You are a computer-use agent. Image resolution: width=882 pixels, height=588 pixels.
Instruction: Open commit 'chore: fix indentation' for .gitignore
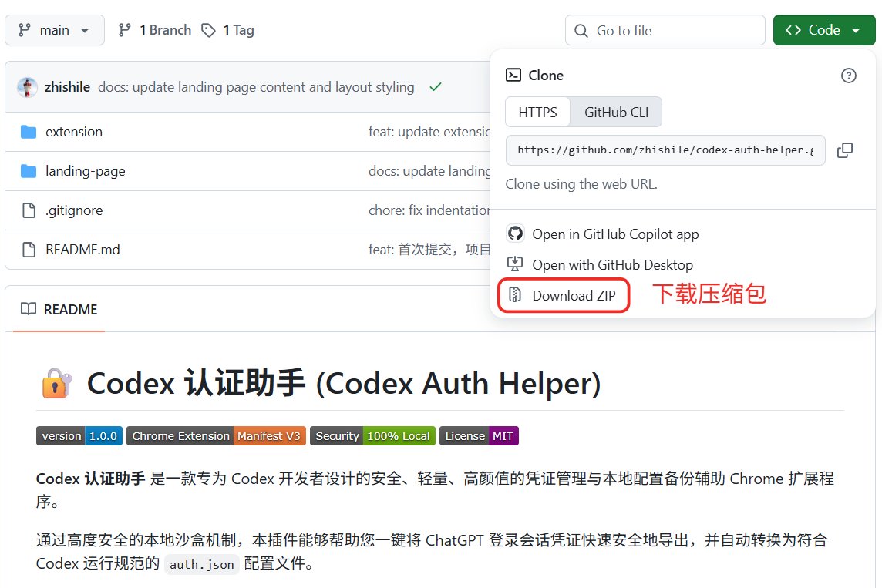click(x=429, y=211)
